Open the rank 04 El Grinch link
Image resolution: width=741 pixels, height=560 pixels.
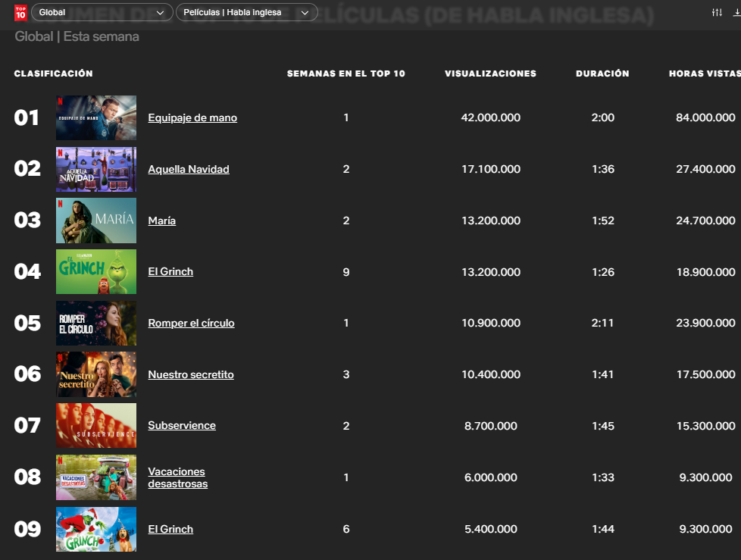pos(170,272)
